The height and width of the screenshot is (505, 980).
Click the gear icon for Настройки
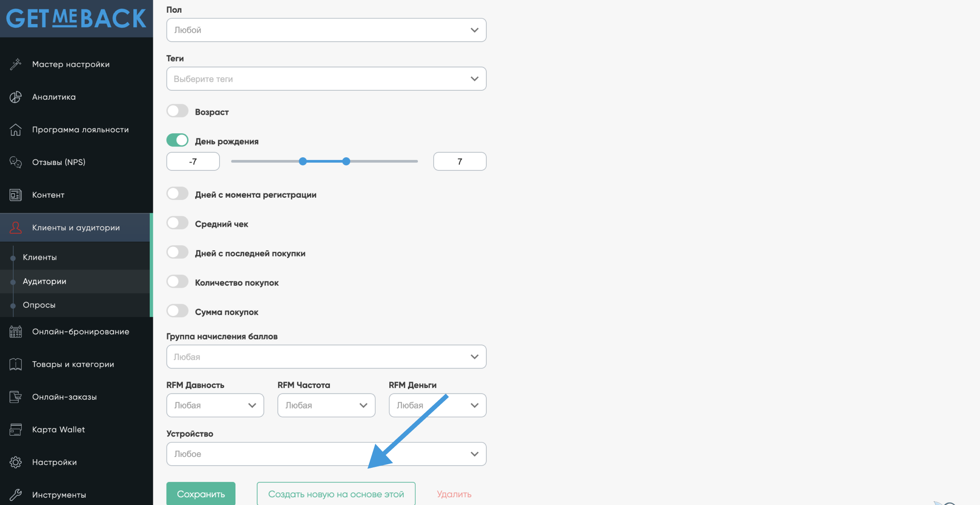coord(15,462)
